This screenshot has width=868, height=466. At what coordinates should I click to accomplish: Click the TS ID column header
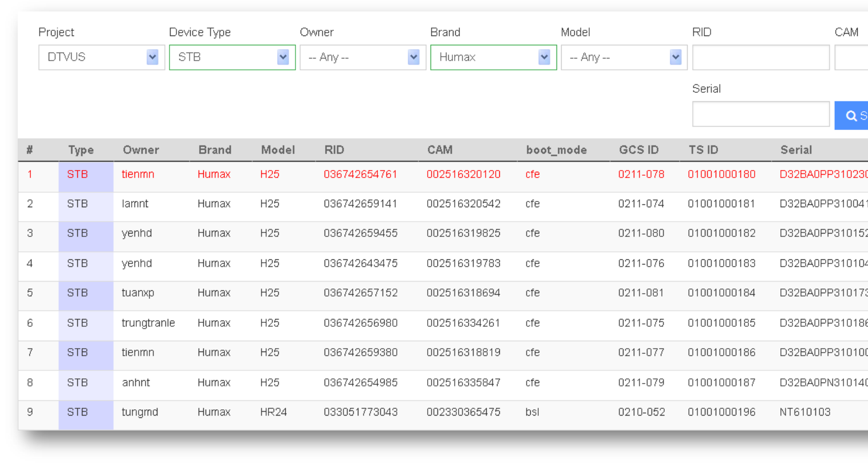(x=703, y=150)
